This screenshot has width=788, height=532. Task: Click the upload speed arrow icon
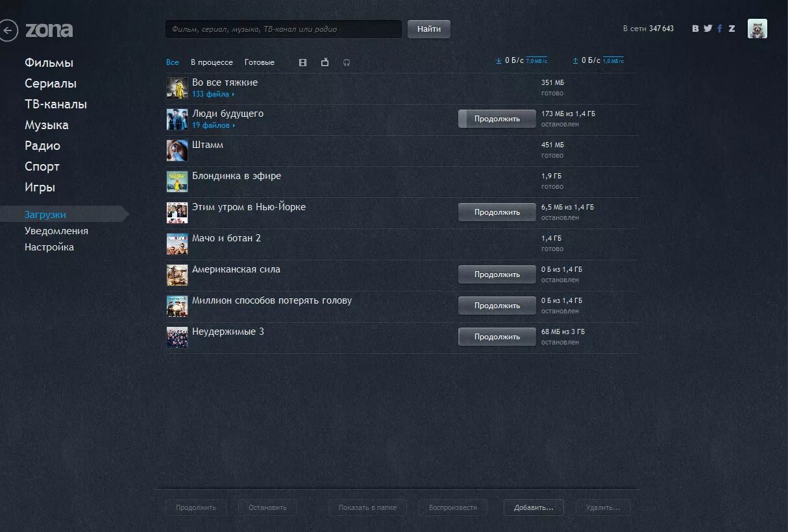pyautogui.click(x=575, y=60)
